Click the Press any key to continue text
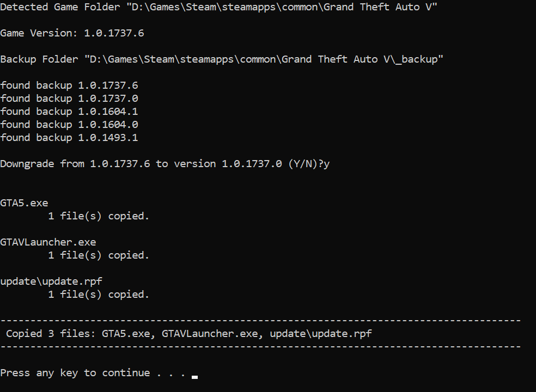The width and height of the screenshot is (536, 392). coord(93,373)
